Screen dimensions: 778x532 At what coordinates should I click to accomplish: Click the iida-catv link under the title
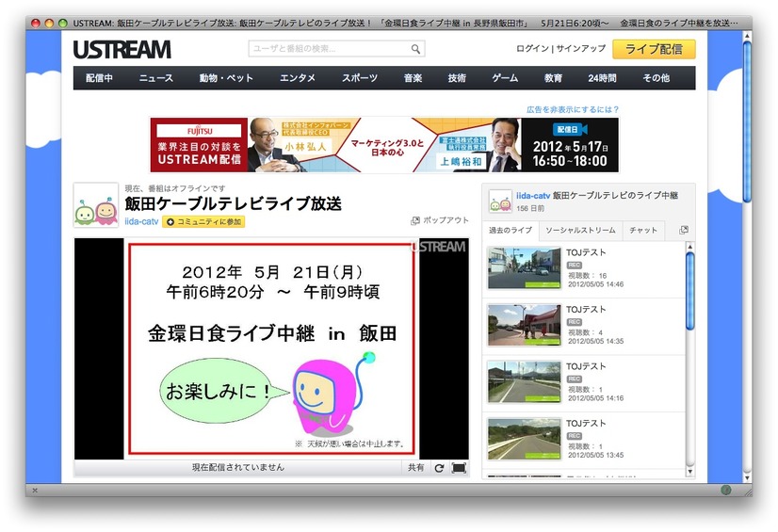coord(141,221)
